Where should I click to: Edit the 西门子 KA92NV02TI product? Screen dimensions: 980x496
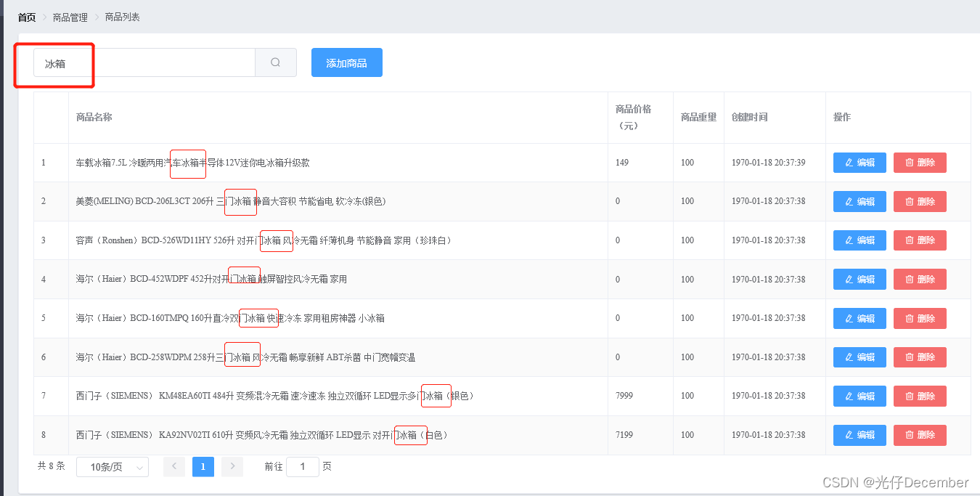859,435
